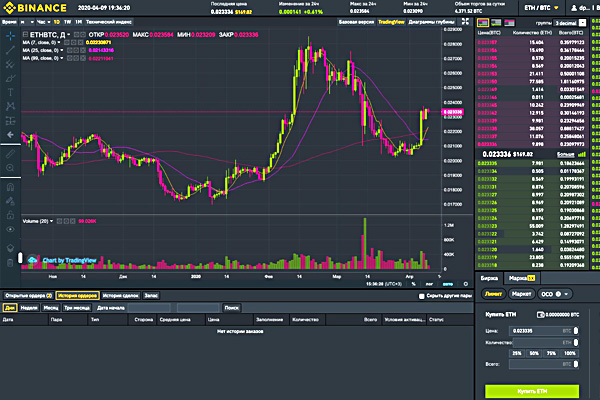This screenshot has width=600, height=400.
Task: Open the chart patterns tool
Action: tap(10, 106)
